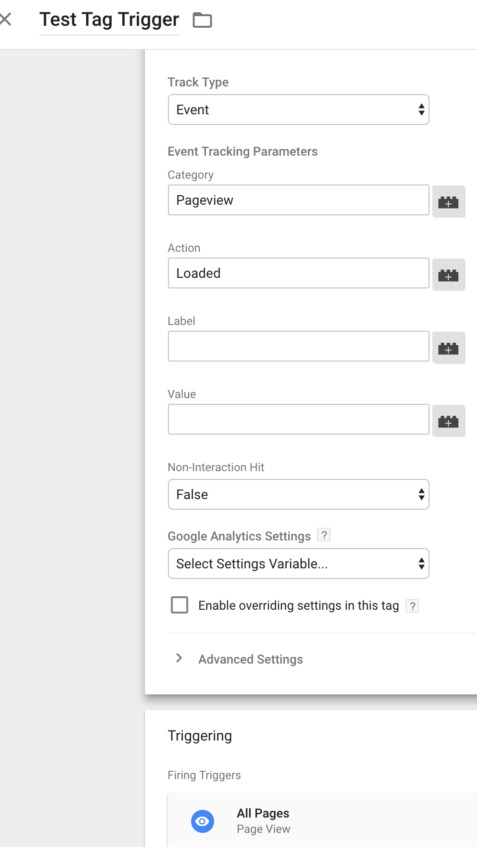The width and height of the screenshot is (477, 847).
Task: Click the Category field containing Pageview
Action: click(299, 200)
